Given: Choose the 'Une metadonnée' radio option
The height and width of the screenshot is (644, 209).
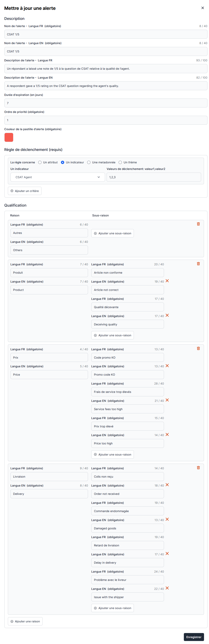Looking at the screenshot, I should coord(89,162).
